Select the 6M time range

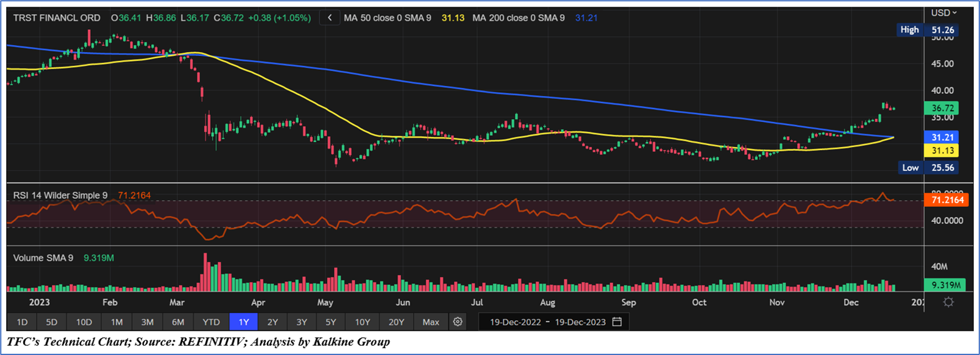coord(178,321)
